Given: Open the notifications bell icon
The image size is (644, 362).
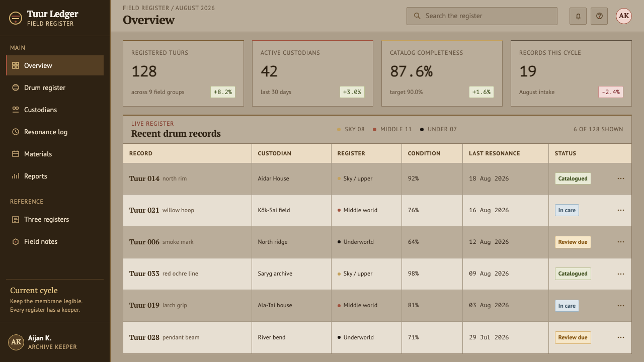Looking at the screenshot, I should click(x=578, y=16).
